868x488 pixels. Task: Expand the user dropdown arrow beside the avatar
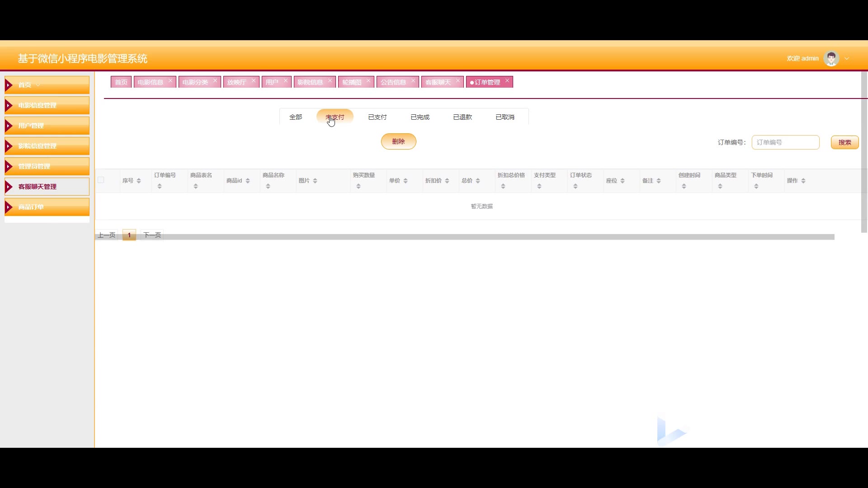pyautogui.click(x=847, y=58)
